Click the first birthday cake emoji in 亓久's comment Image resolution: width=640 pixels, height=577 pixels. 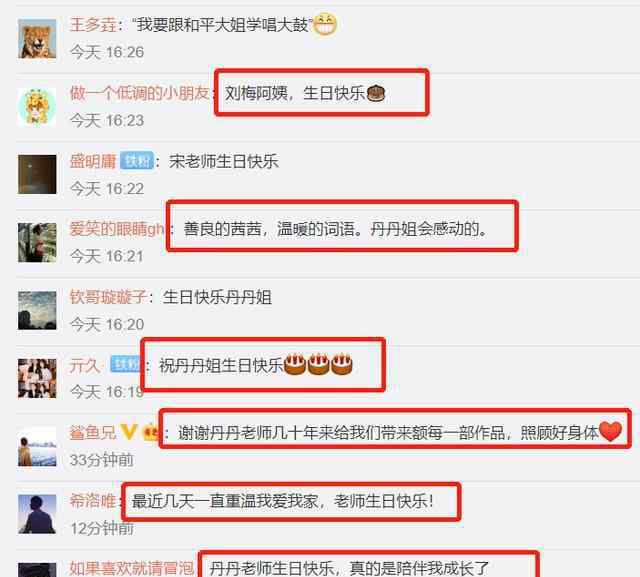coord(294,364)
